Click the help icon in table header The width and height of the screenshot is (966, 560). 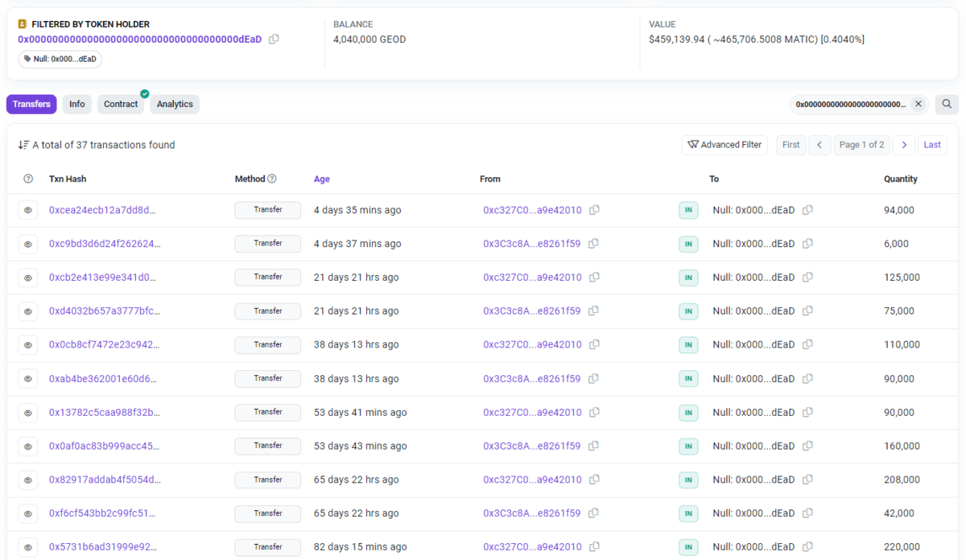[28, 179]
